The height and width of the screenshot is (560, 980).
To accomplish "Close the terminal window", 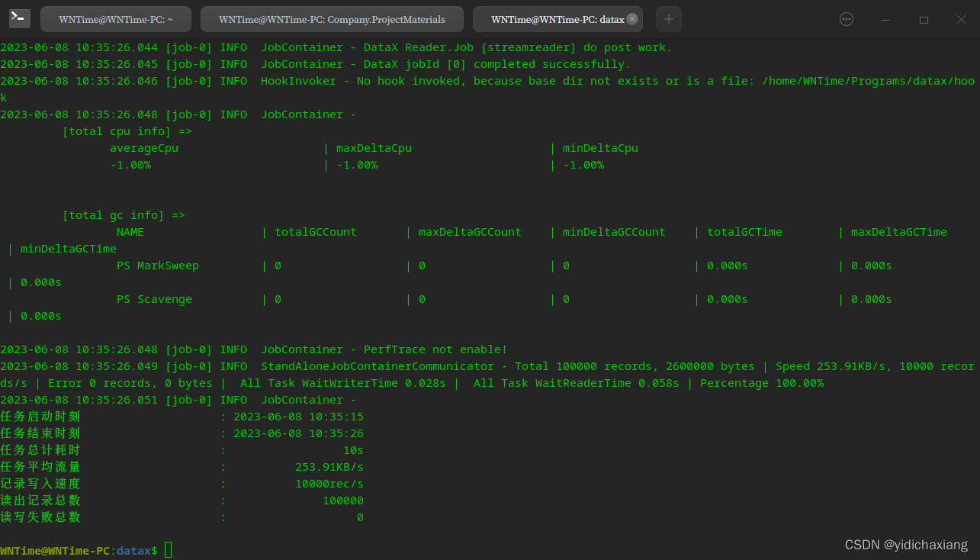I will point(961,20).
